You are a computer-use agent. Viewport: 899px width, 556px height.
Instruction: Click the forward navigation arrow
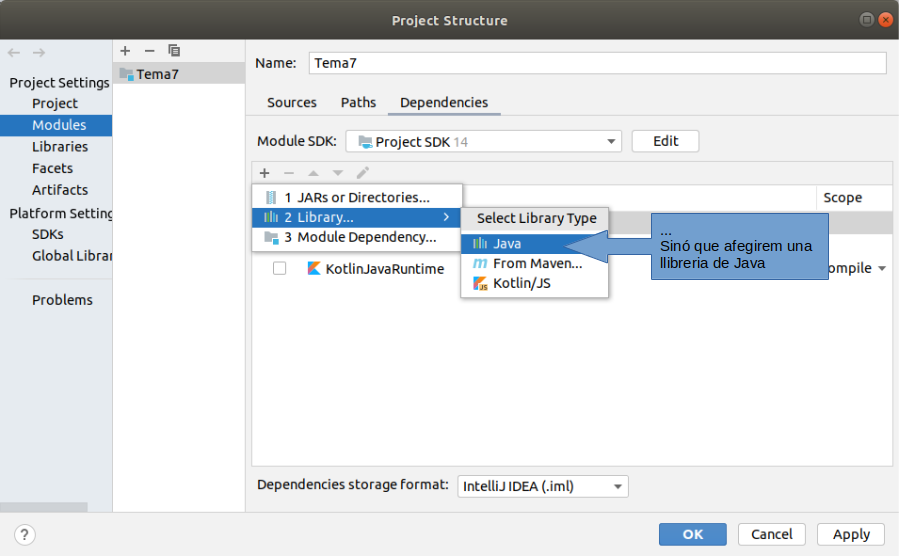(x=39, y=53)
